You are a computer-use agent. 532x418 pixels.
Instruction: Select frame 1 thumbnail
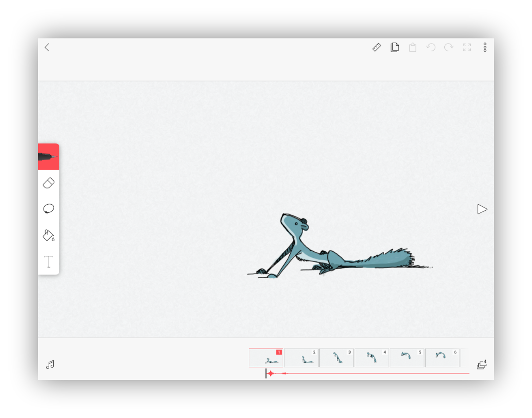tap(266, 358)
